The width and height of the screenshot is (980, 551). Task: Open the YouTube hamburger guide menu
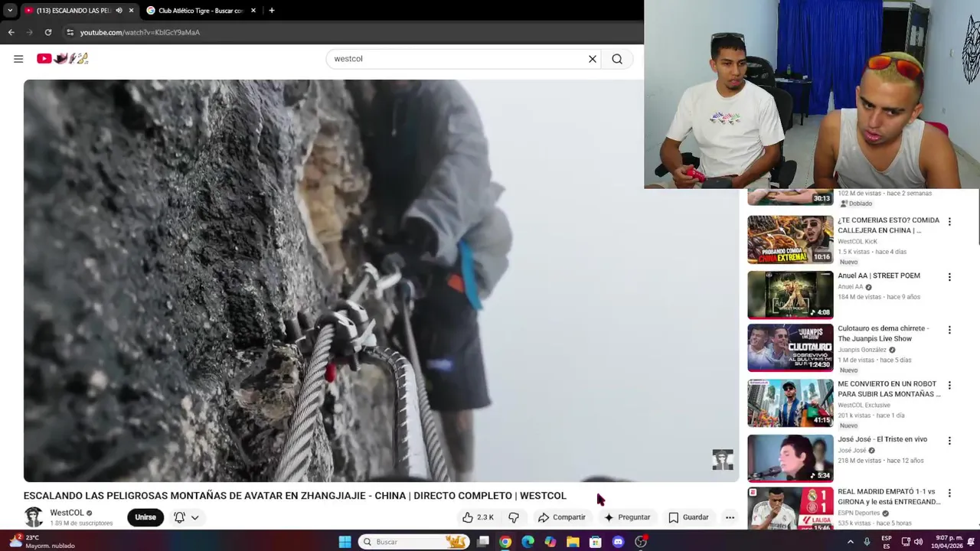[x=18, y=59]
